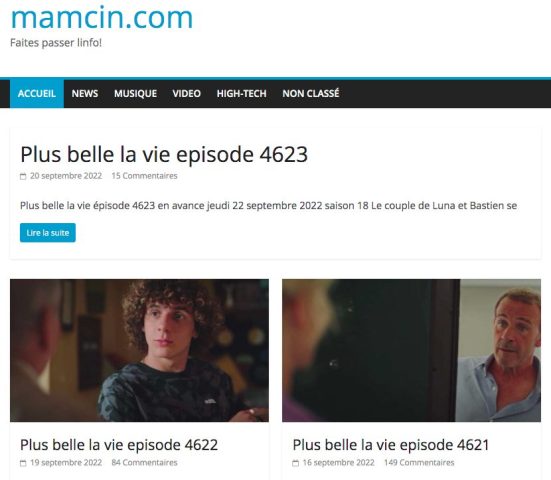The width and height of the screenshot is (551, 480).
Task: Open article title Plus belle la vie episode 4623
Action: click(x=164, y=154)
